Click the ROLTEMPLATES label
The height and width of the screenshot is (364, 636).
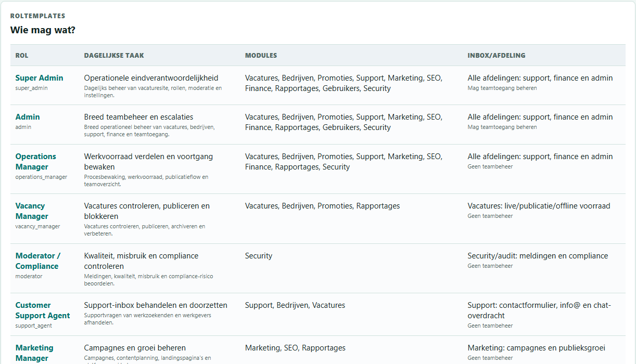(x=37, y=16)
